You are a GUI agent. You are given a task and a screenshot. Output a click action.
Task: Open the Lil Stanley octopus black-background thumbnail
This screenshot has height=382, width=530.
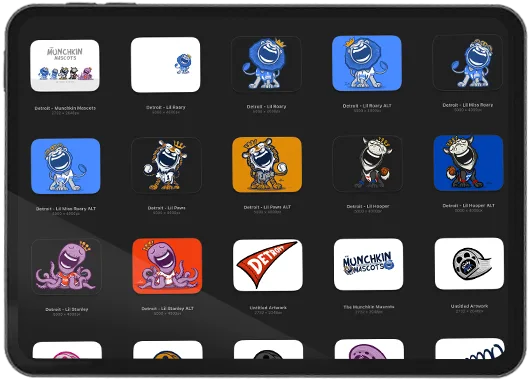[x=66, y=267]
